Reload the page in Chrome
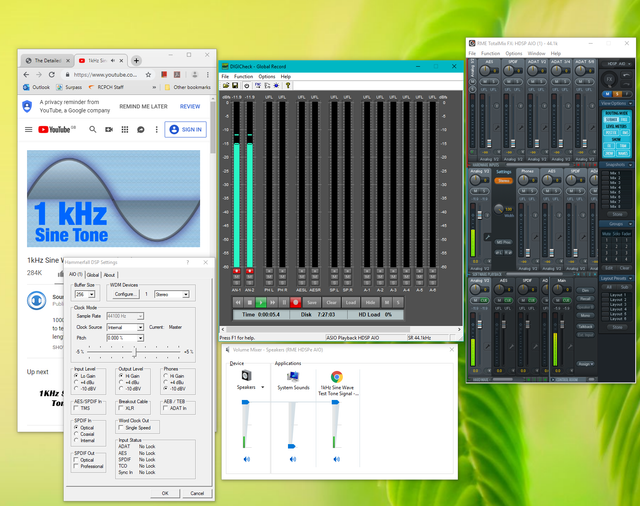640x506 pixels. tap(51, 75)
